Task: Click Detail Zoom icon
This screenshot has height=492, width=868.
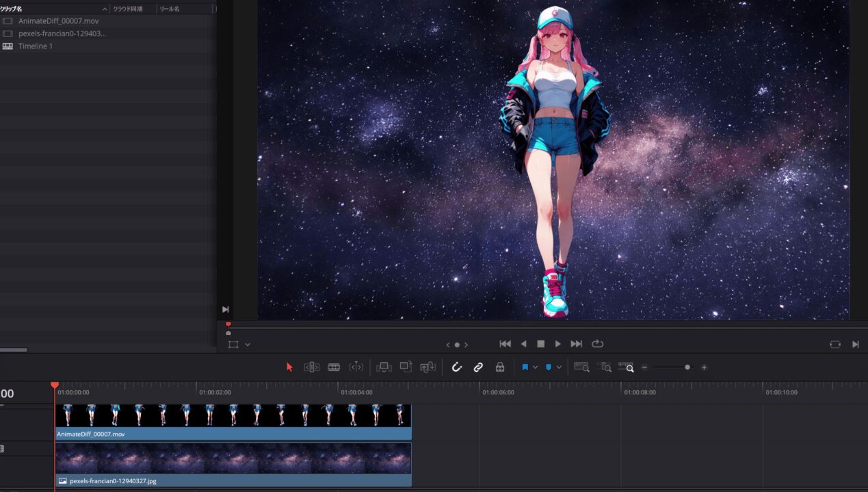Action: point(604,367)
